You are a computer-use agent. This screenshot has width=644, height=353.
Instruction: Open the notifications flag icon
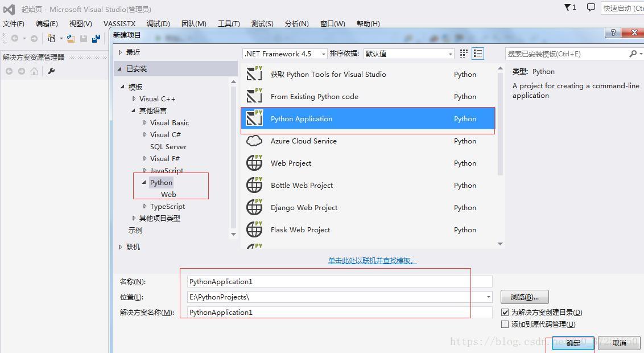tap(568, 7)
